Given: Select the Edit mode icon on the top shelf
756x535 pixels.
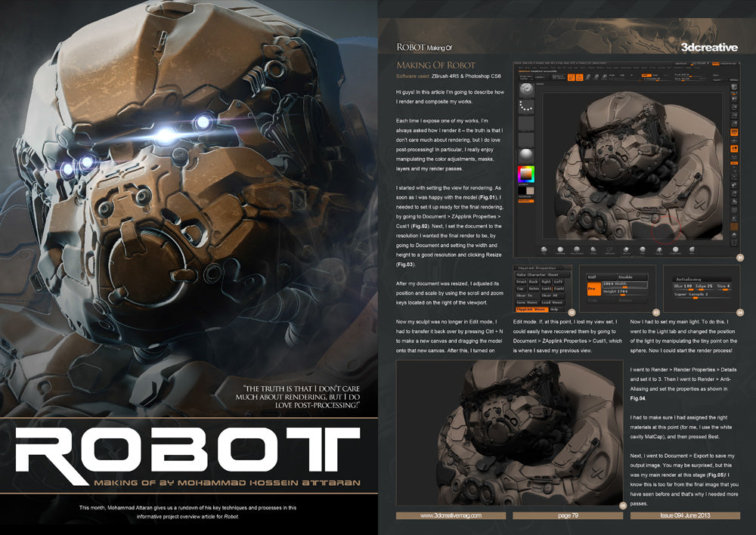Looking at the screenshot, I should [571, 77].
